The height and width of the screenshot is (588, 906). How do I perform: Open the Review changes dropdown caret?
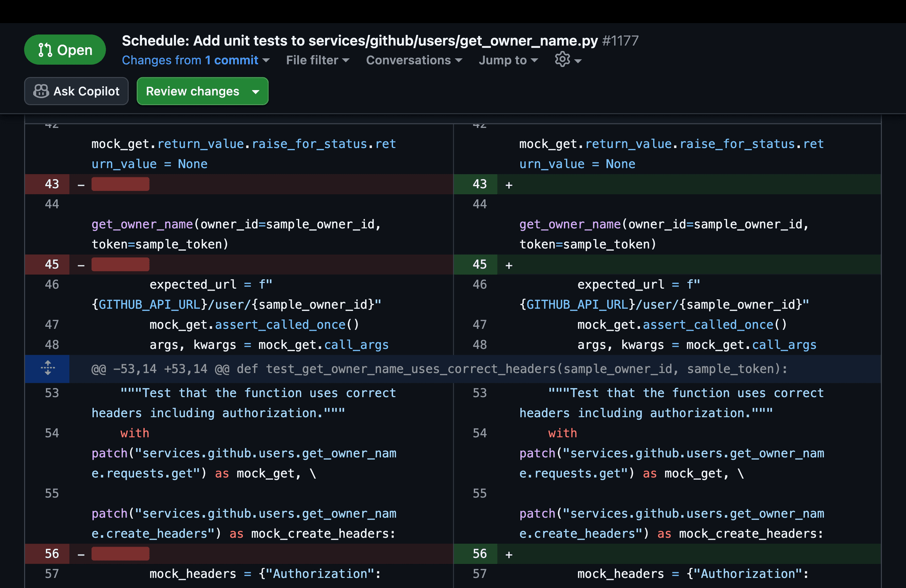256,91
